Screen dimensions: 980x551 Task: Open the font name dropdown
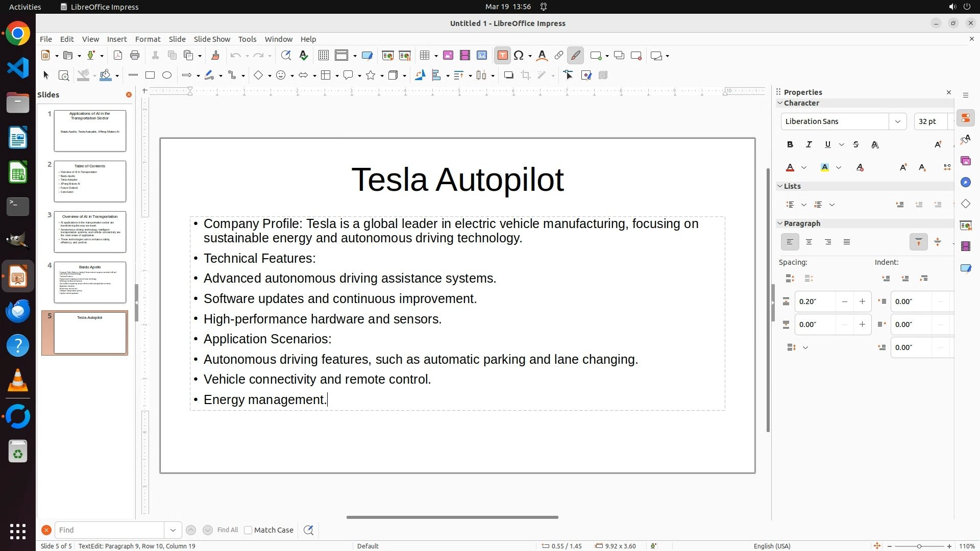[897, 121]
